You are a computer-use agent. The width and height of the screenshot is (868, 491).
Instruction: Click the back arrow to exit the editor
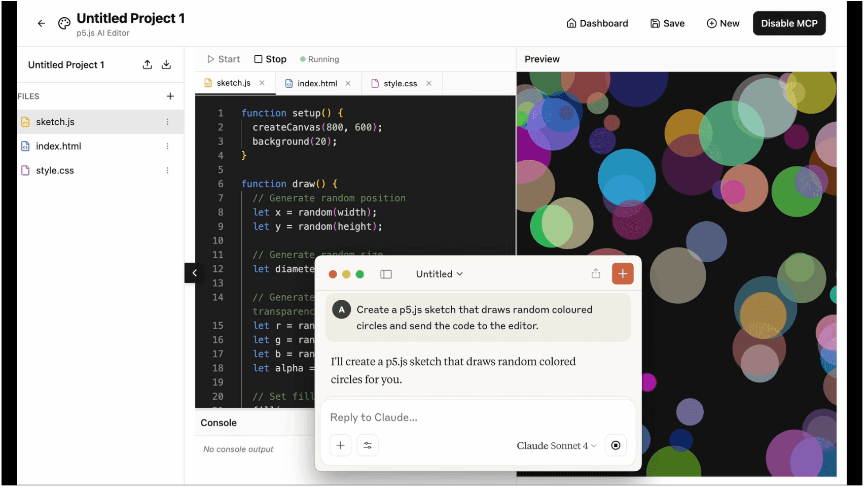[x=41, y=23]
